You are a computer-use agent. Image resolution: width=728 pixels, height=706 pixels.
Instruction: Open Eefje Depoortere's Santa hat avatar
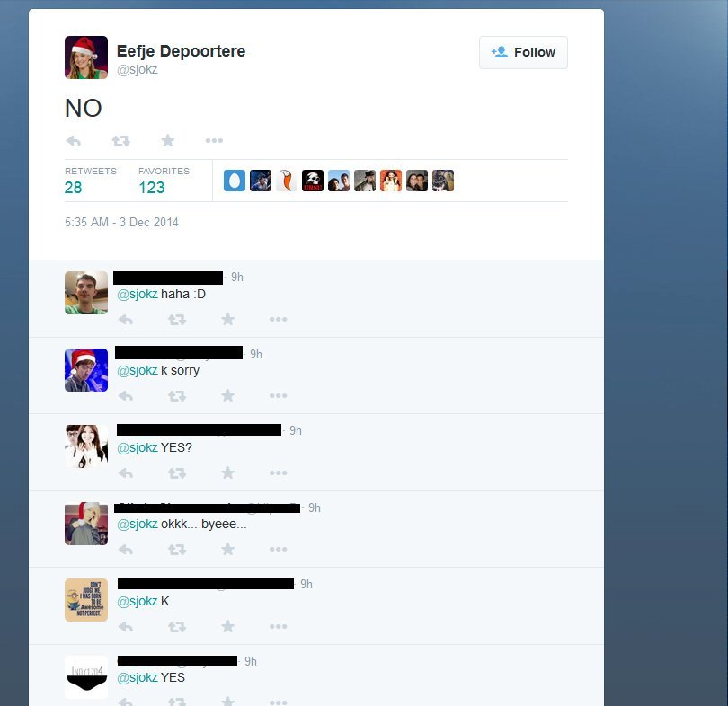(x=86, y=57)
